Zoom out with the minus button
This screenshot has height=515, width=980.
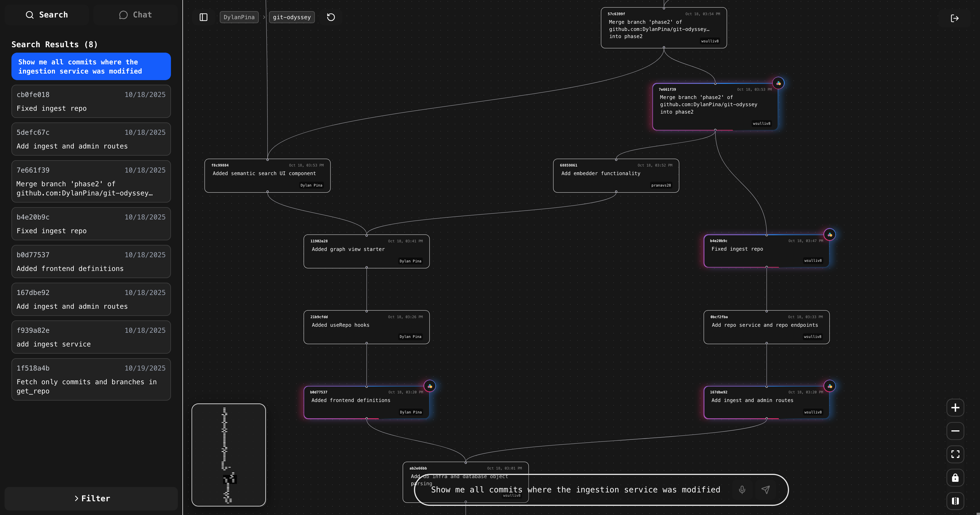point(955,431)
